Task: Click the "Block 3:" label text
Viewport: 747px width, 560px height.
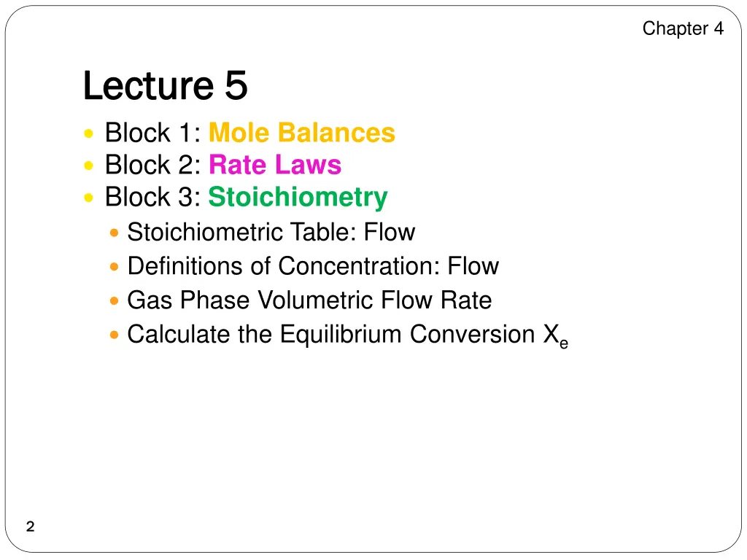Action: click(x=153, y=197)
